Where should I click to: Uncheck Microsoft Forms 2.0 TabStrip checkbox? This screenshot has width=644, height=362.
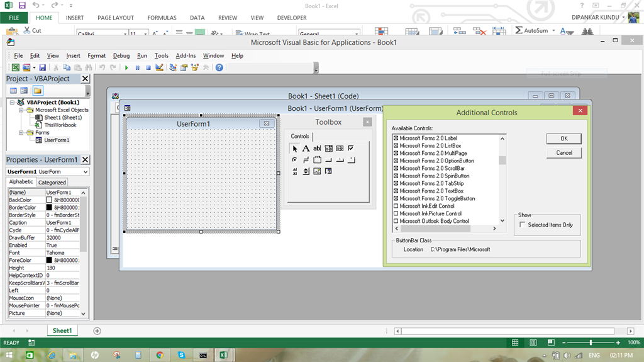[x=396, y=183]
